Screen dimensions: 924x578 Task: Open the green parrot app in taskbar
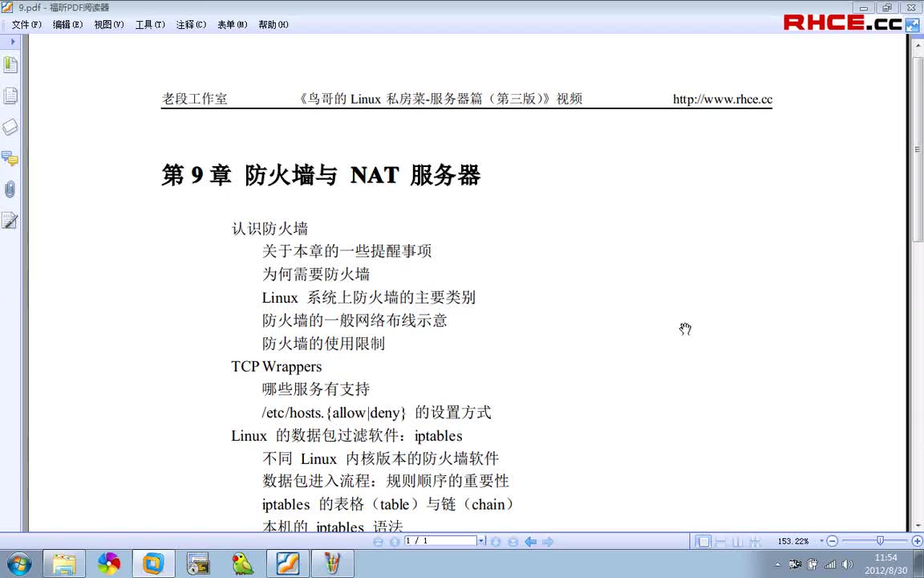tap(243, 564)
